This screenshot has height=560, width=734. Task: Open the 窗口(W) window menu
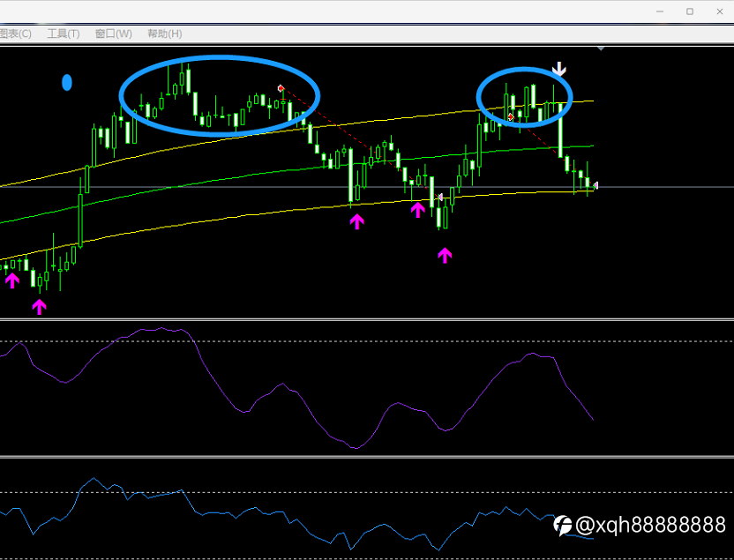tap(113, 34)
